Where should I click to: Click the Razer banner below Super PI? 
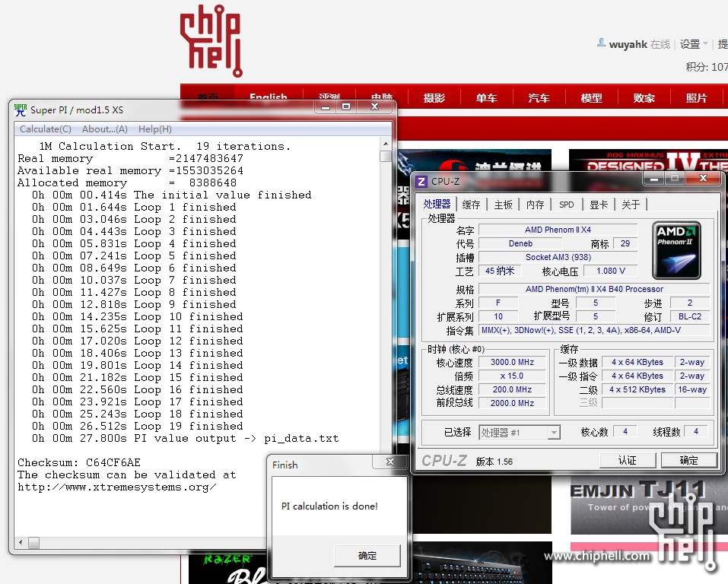tap(227, 569)
